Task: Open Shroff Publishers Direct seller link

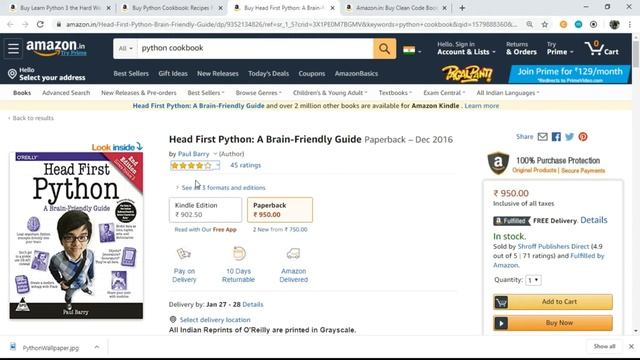Action: point(553,247)
